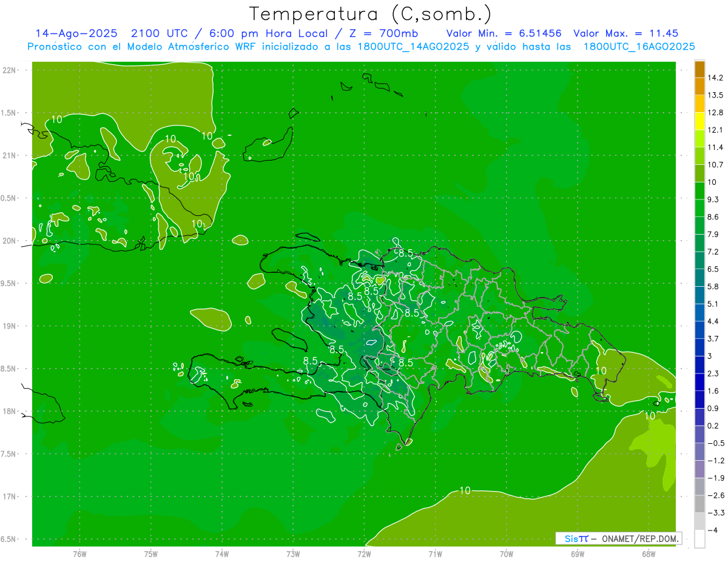Click the "4.4" color bar value

713,321
